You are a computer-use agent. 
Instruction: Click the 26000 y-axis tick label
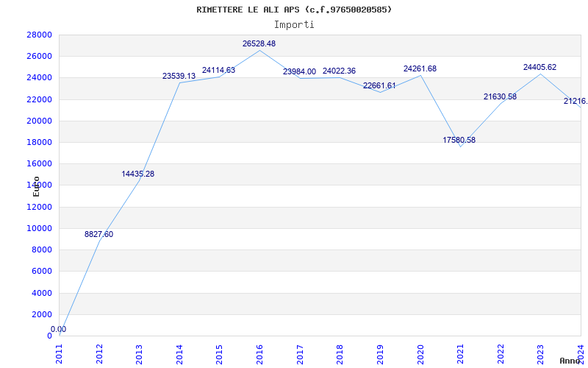[x=40, y=57]
